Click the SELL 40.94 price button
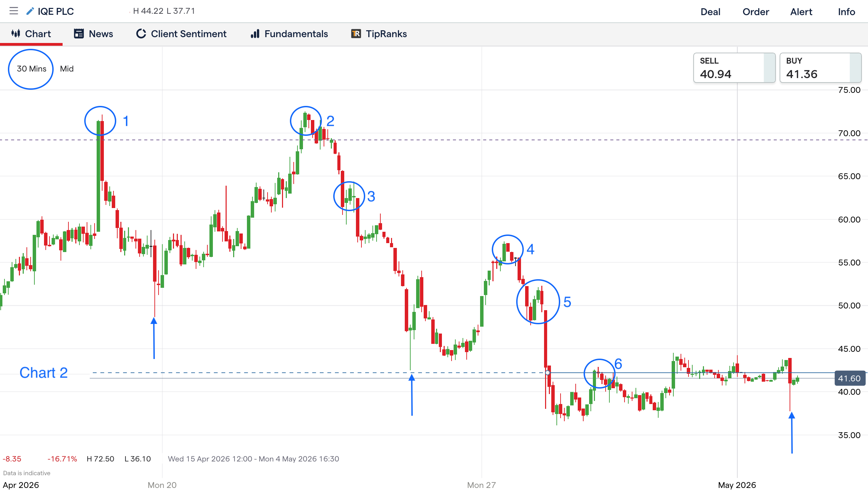868x490 pixels. (x=734, y=68)
